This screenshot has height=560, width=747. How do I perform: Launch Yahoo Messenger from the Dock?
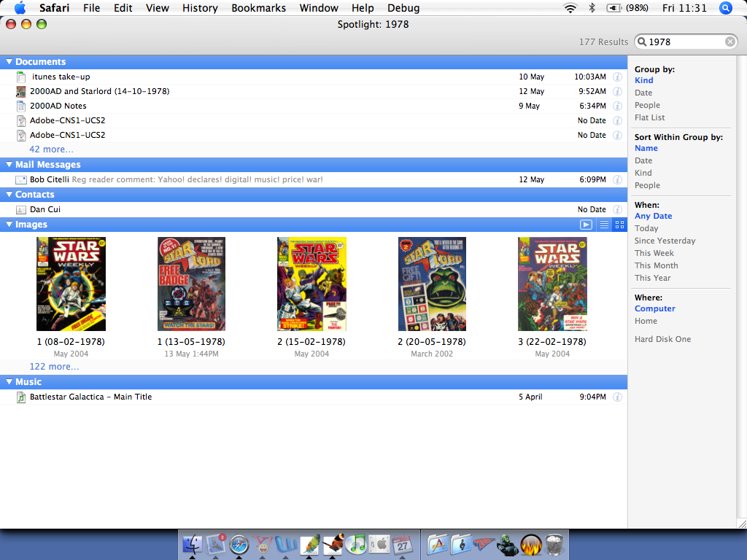(x=263, y=544)
